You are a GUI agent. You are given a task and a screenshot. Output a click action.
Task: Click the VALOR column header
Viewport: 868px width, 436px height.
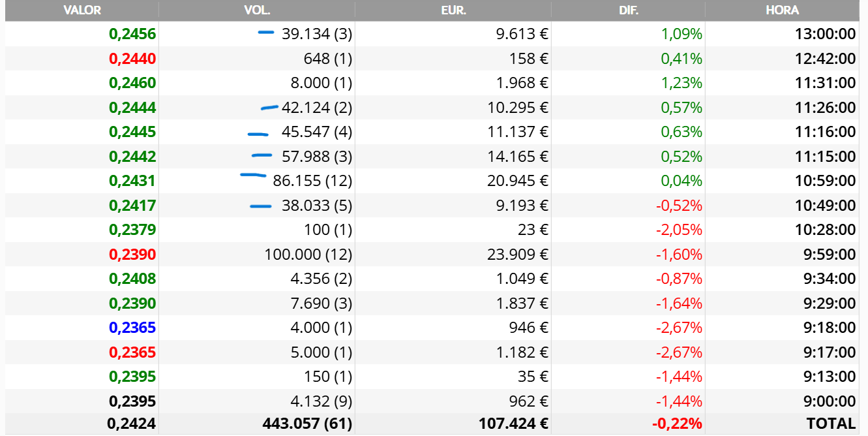pyautogui.click(x=82, y=10)
